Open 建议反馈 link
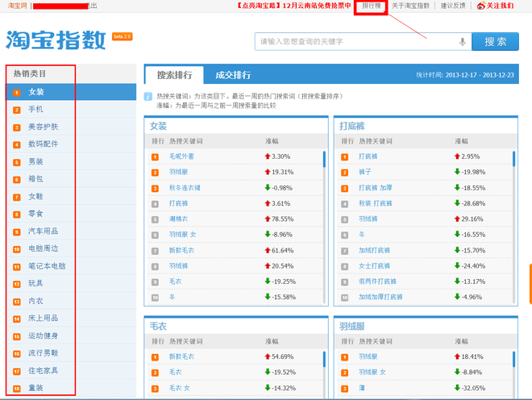 point(453,6)
